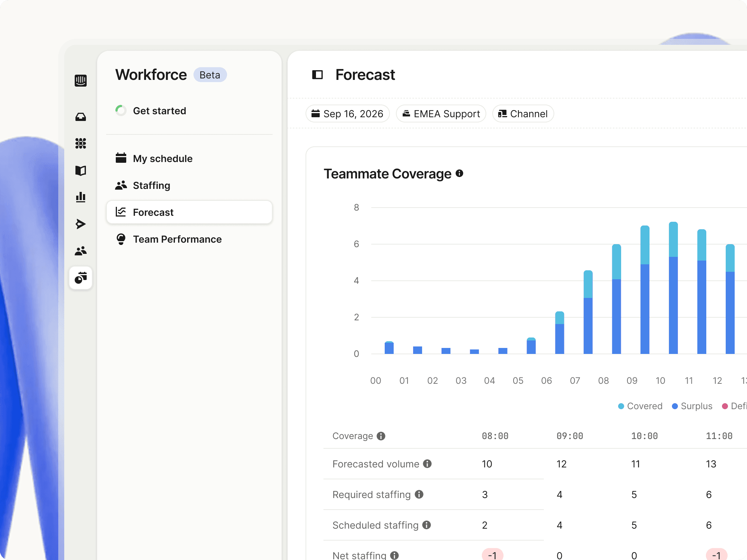Click forecasted volume value 13
The image size is (747, 560).
[x=711, y=464]
